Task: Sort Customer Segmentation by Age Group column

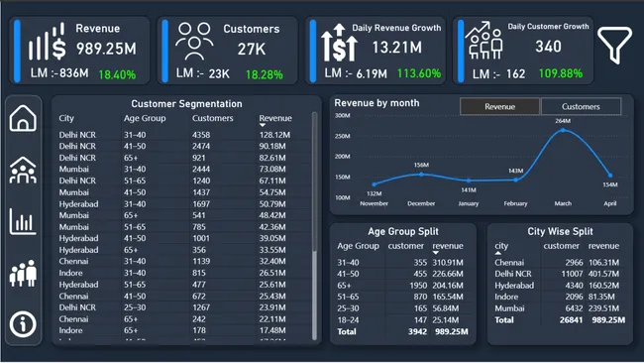Action: [x=145, y=118]
